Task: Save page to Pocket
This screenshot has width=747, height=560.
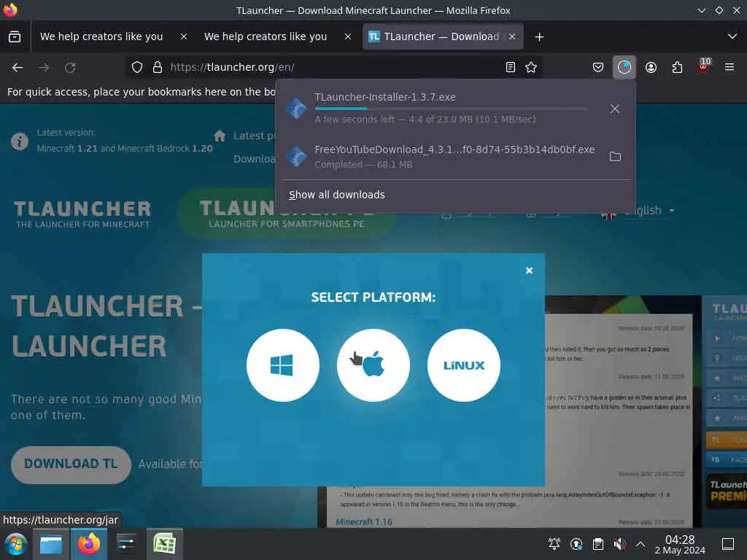Action: (x=598, y=67)
